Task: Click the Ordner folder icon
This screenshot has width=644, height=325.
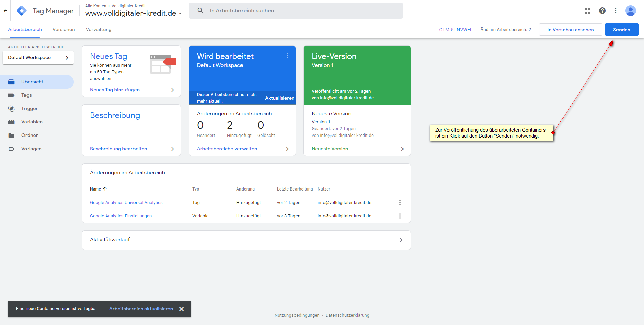Action: pyautogui.click(x=11, y=136)
